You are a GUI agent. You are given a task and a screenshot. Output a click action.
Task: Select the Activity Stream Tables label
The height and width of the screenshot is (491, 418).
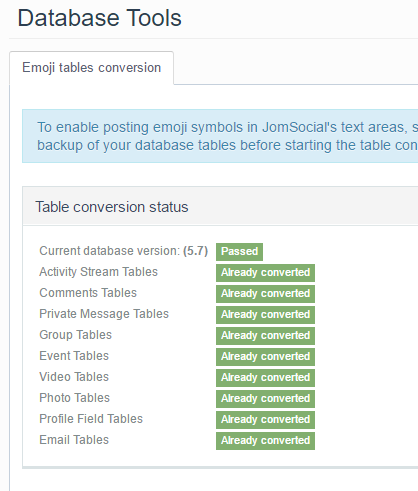click(x=98, y=272)
